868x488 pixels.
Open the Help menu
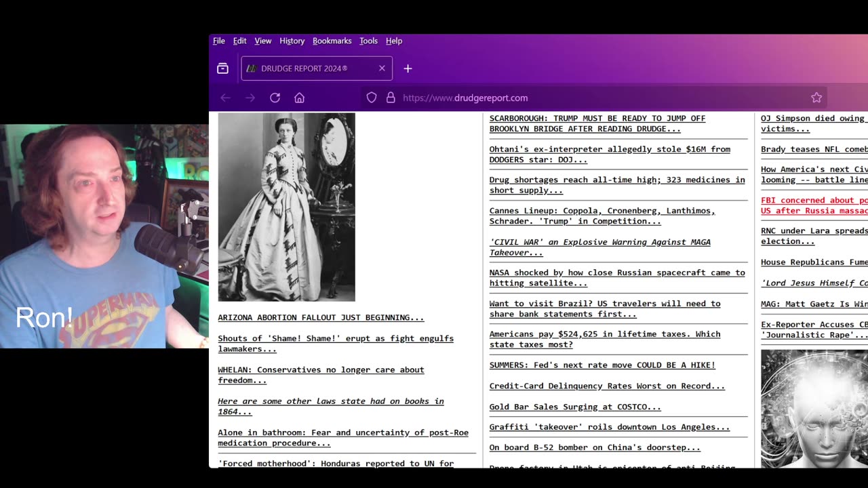tap(394, 41)
